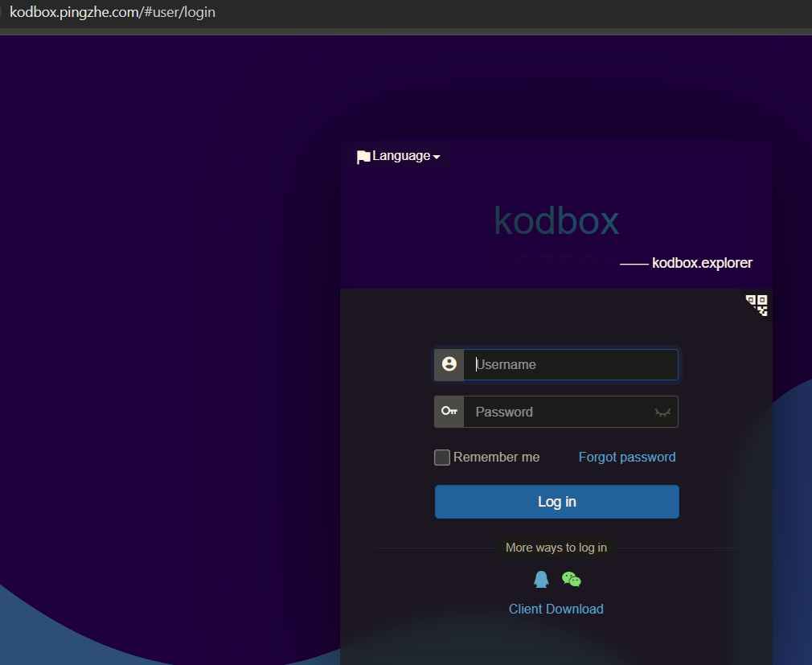Log in with the WeChat icon
812x665 pixels.
pyautogui.click(x=571, y=579)
